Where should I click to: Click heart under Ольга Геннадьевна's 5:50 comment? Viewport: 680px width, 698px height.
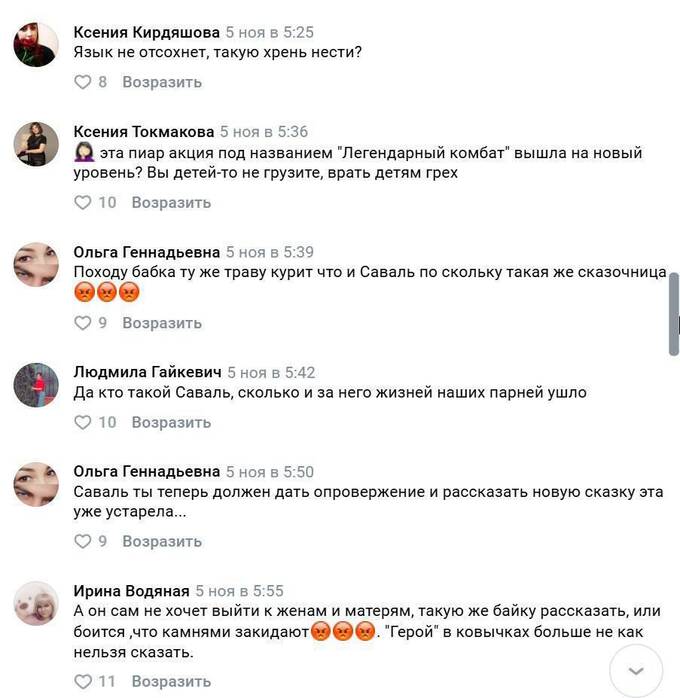pyautogui.click(x=82, y=541)
